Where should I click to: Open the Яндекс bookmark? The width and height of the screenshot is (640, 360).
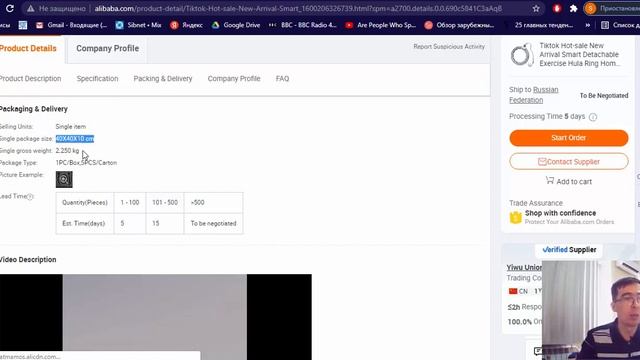(x=186, y=25)
